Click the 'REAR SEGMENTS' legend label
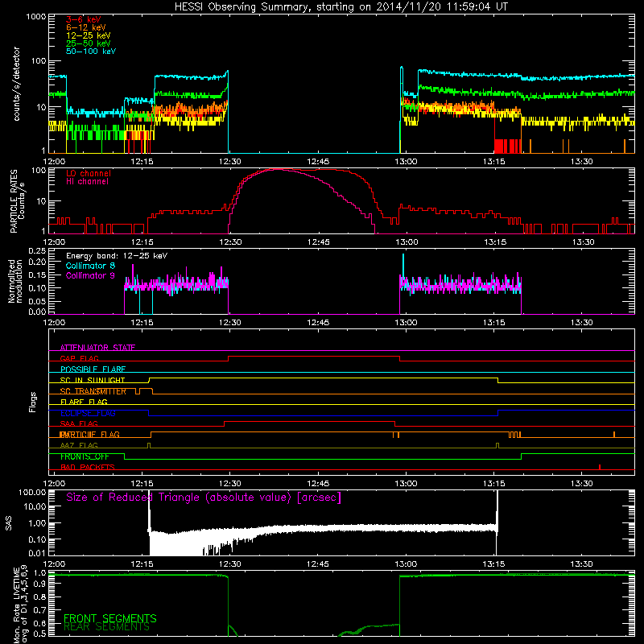The height and width of the screenshot is (644, 644). tap(106, 627)
